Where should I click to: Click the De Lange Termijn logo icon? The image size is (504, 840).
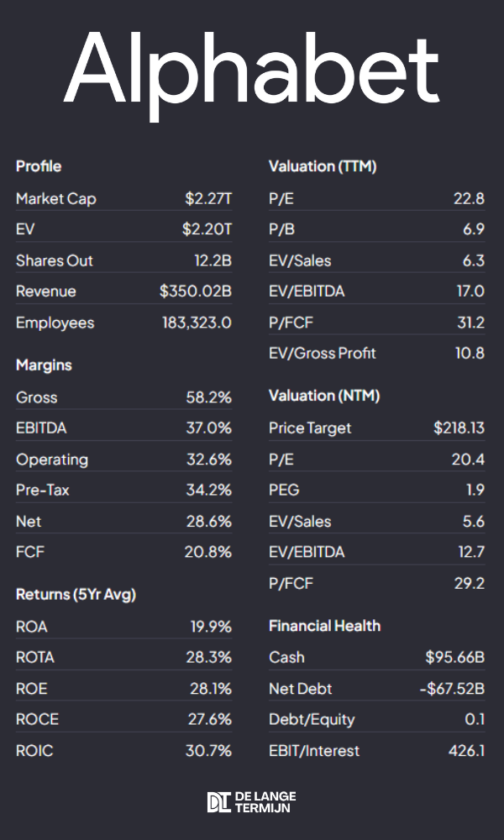[218, 802]
